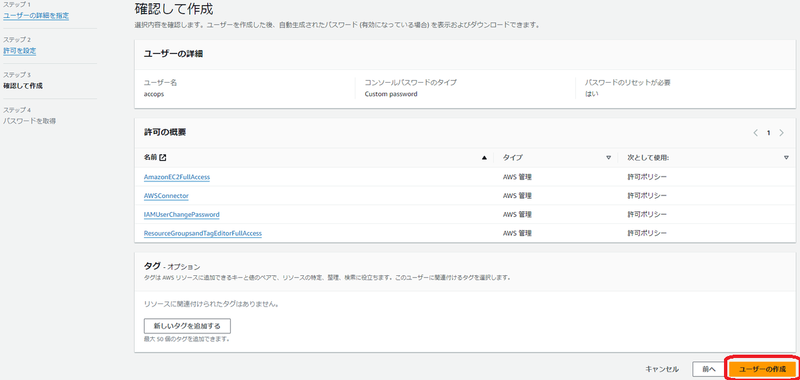800x380 pixels.
Task: Select the Custom password value
Action: (x=391, y=94)
